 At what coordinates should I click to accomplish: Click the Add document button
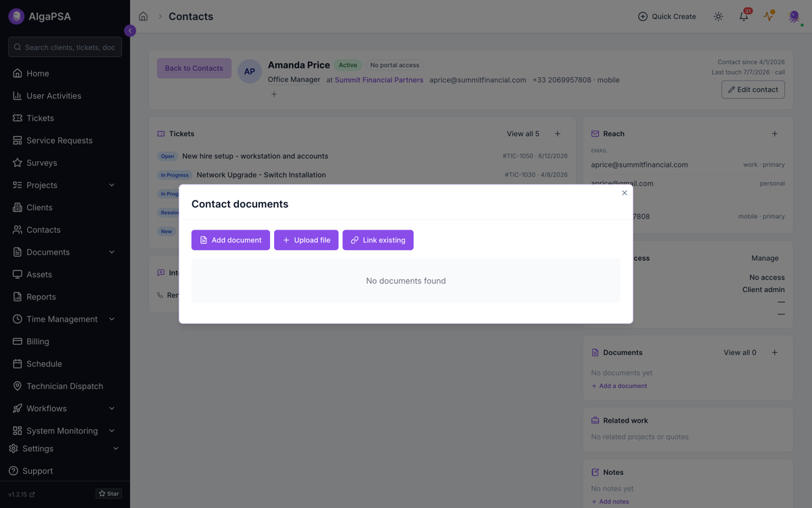(x=231, y=240)
